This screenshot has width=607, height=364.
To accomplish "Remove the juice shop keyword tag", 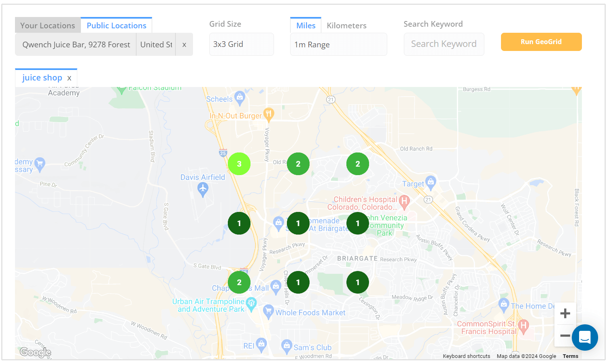I will [69, 78].
